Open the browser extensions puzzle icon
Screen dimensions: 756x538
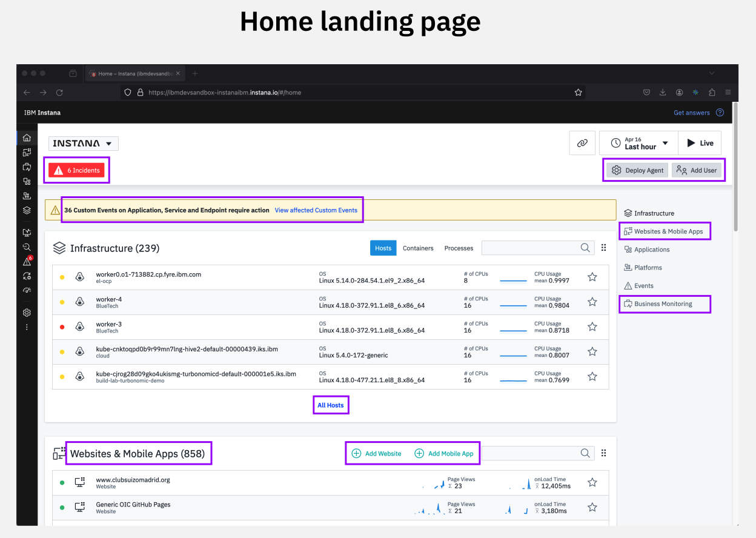coord(712,93)
